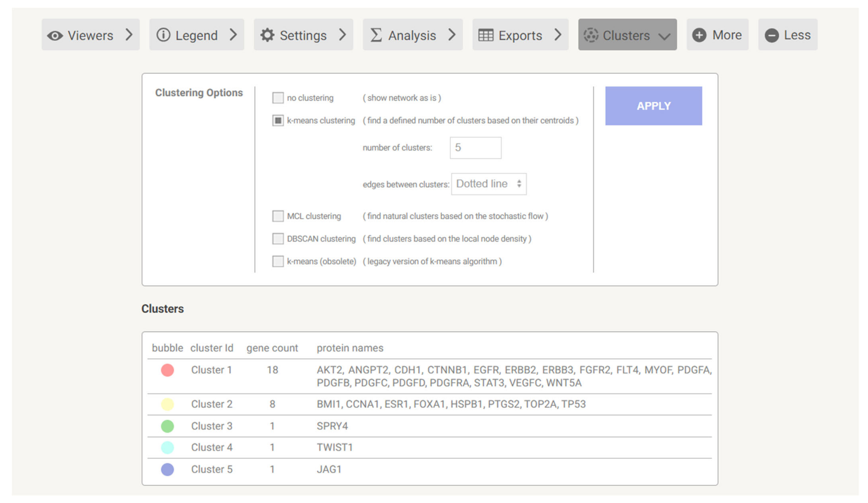This screenshot has width=868, height=503.
Task: Click the red Cluster 1 bubble
Action: tap(167, 370)
